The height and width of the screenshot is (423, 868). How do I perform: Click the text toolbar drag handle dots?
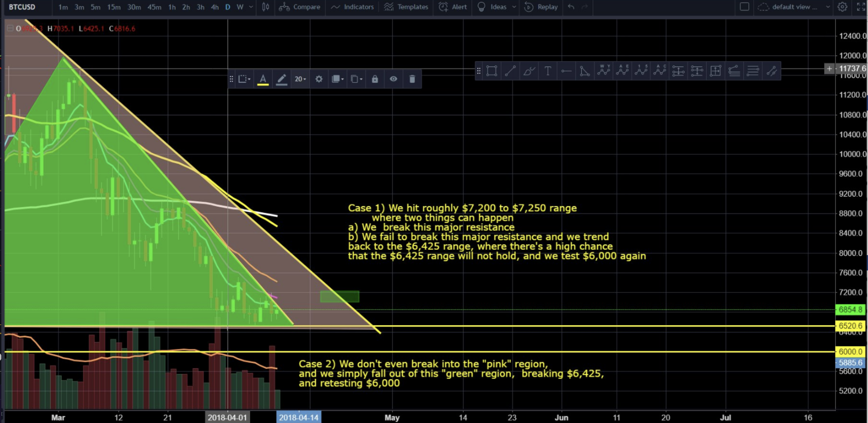click(231, 79)
